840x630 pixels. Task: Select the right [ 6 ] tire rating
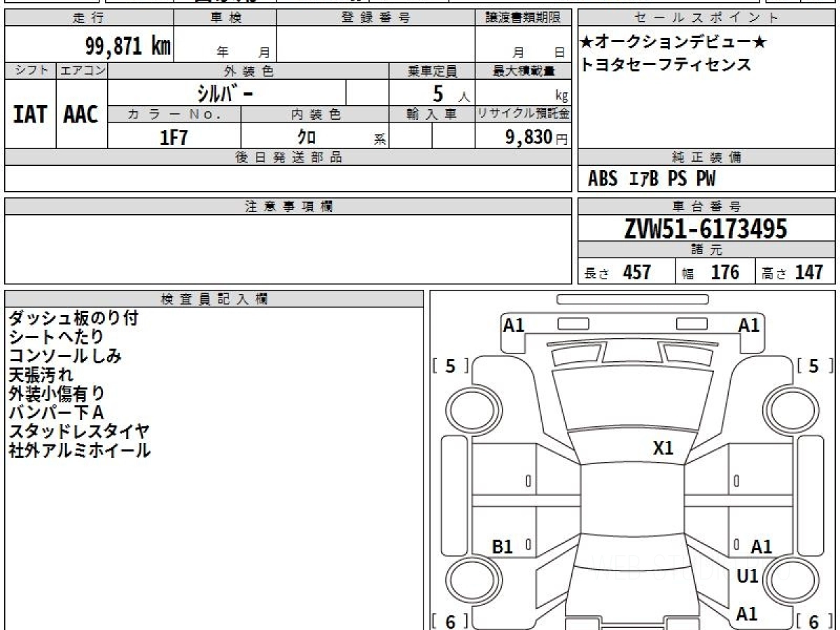tap(813, 621)
